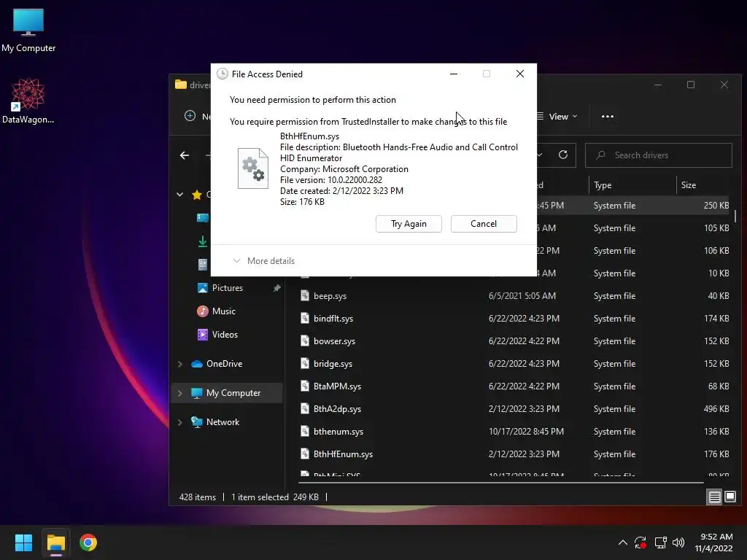Select BthHfEnum.sys in the file list
The width and height of the screenshot is (747, 560).
(x=343, y=454)
